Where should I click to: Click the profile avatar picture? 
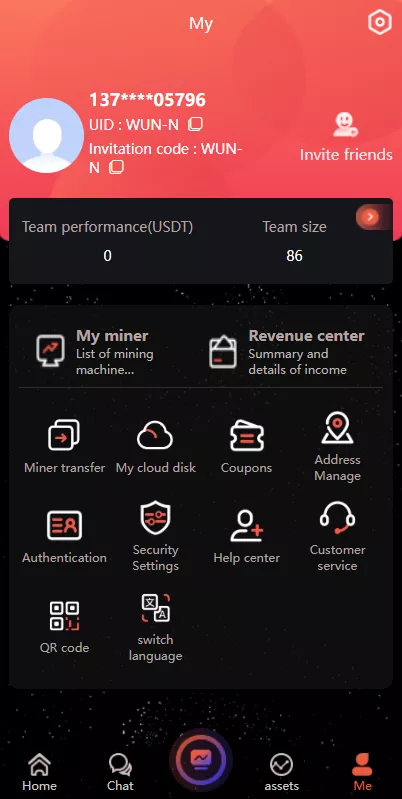click(x=46, y=136)
